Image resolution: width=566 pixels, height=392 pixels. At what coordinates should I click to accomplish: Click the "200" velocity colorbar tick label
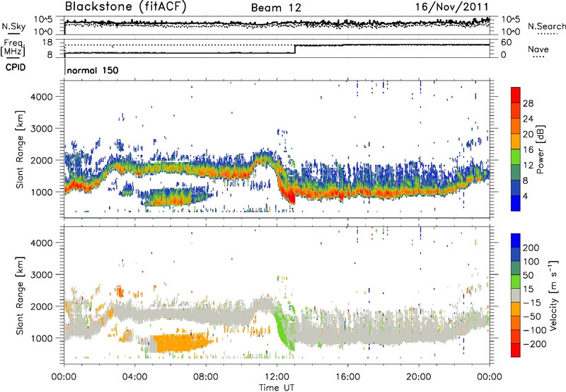point(531,248)
